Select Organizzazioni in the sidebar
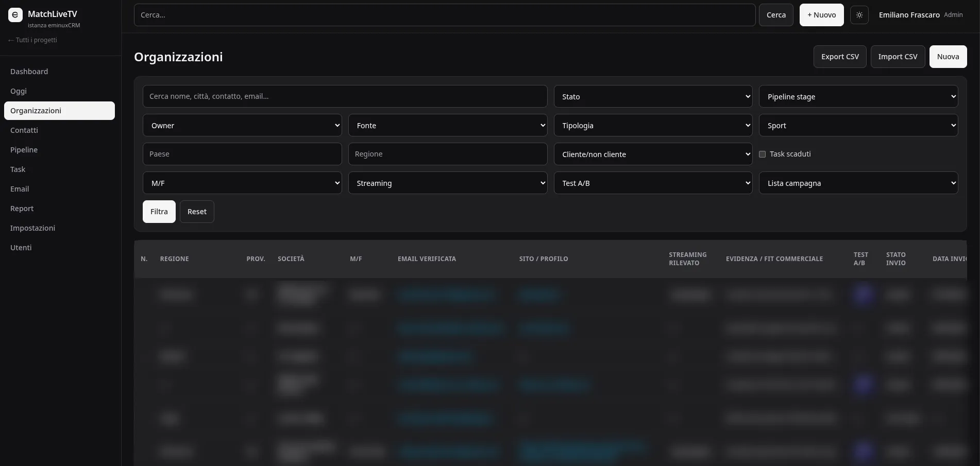The height and width of the screenshot is (466, 980). click(x=59, y=111)
